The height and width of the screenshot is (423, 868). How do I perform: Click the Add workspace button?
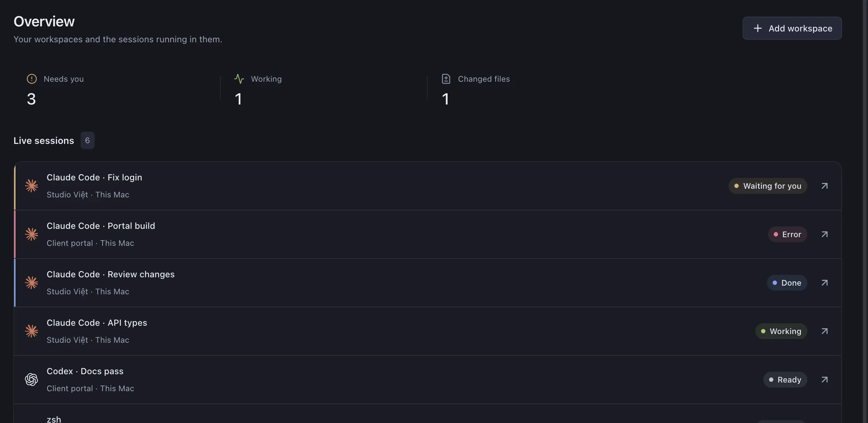792,28
